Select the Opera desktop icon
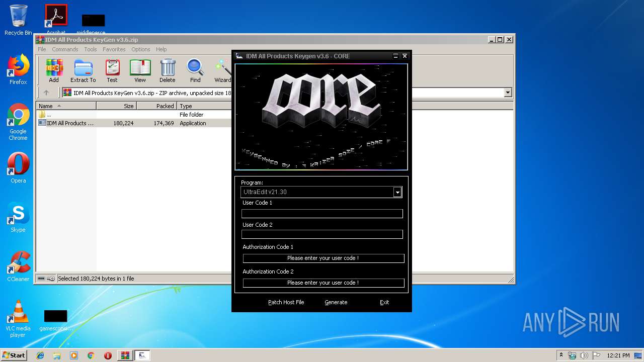Screen dimensions: 644x362 click(x=18, y=168)
